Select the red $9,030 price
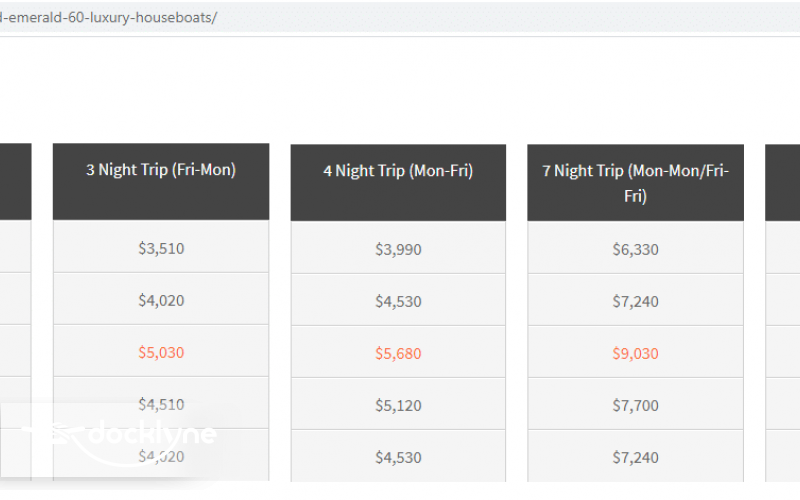 635,353
